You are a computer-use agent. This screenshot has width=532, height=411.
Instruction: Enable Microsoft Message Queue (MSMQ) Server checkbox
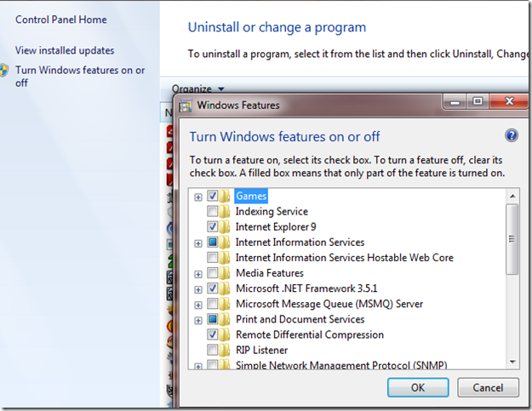[213, 304]
